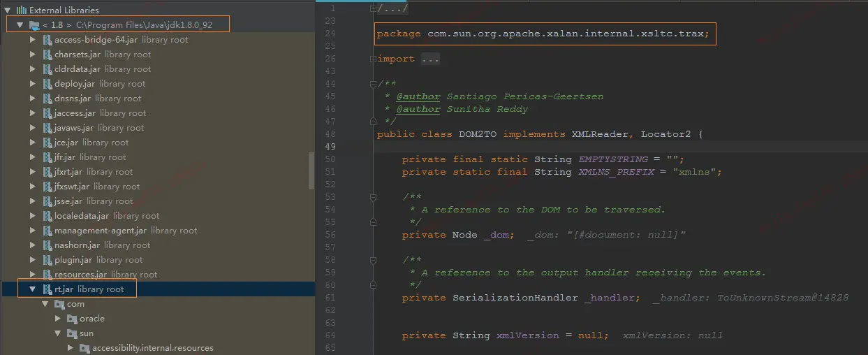Click the rt.jar library icon
The height and width of the screenshot is (355, 868).
point(47,289)
